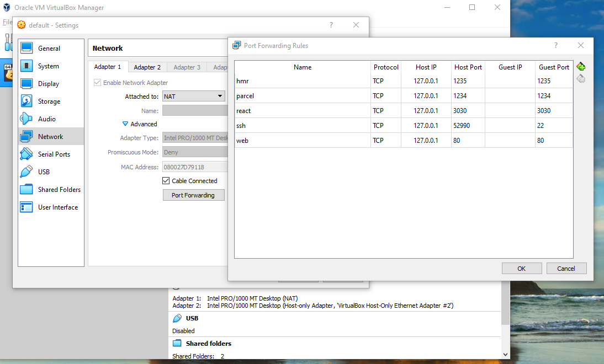The width and height of the screenshot is (604, 364).
Task: Click the Port Forwarding button
Action: point(193,195)
